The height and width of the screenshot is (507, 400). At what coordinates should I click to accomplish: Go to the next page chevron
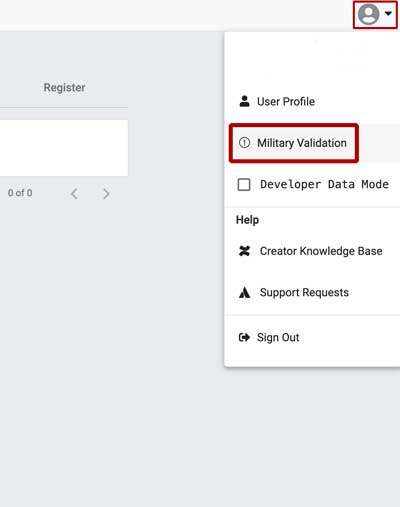[x=106, y=193]
